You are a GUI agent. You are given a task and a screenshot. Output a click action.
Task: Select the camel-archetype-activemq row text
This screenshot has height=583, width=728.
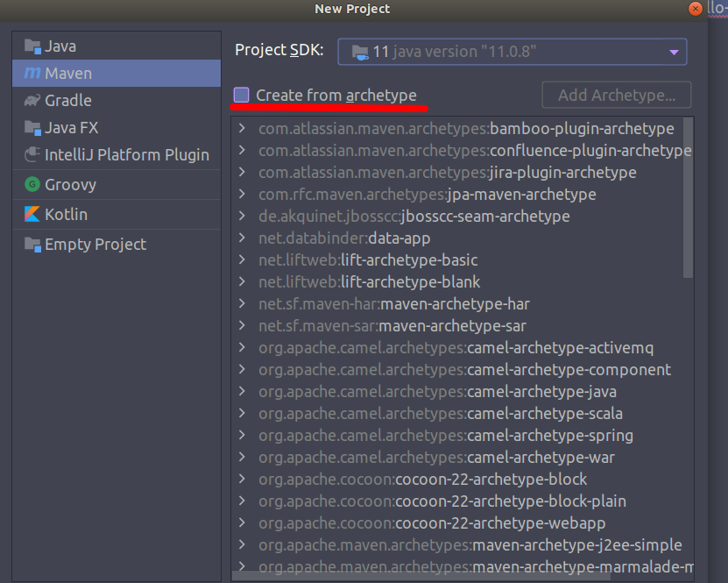coord(456,347)
